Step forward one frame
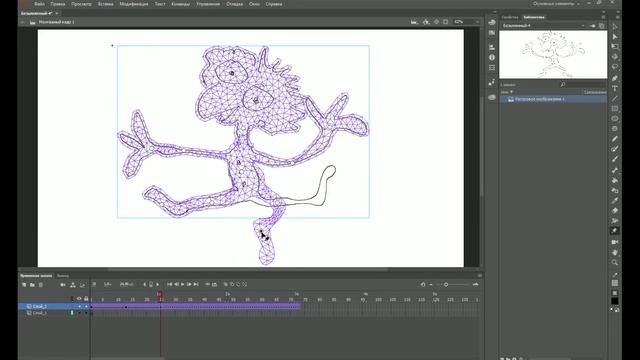640x360 pixels. pyautogui.click(x=189, y=284)
